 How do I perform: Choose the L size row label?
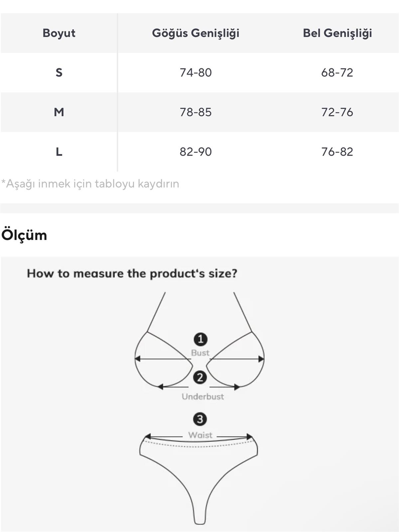[59, 152]
